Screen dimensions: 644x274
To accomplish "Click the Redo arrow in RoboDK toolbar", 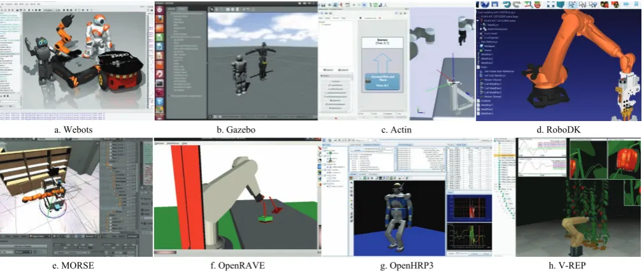I will (517, 4).
